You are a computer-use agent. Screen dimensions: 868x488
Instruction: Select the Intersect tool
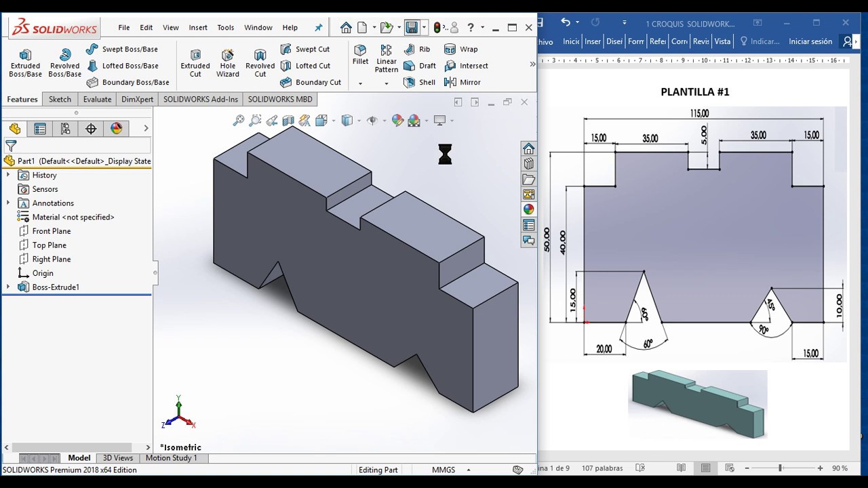(466, 66)
